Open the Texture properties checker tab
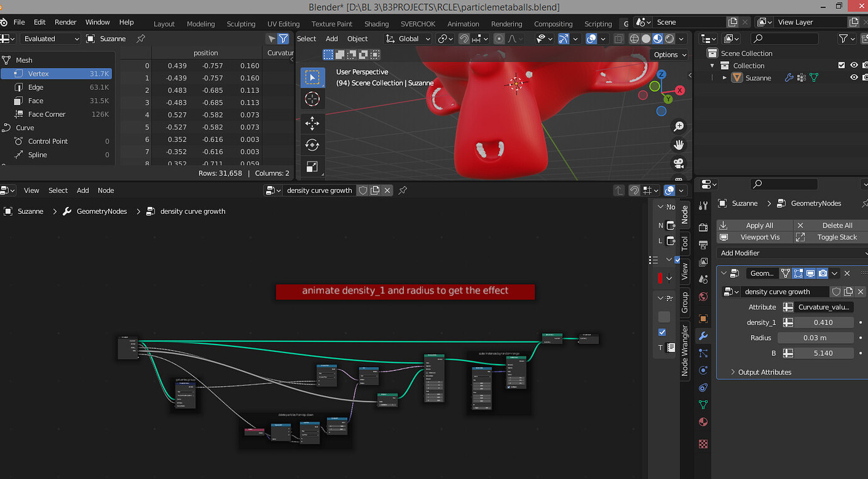 point(703,444)
